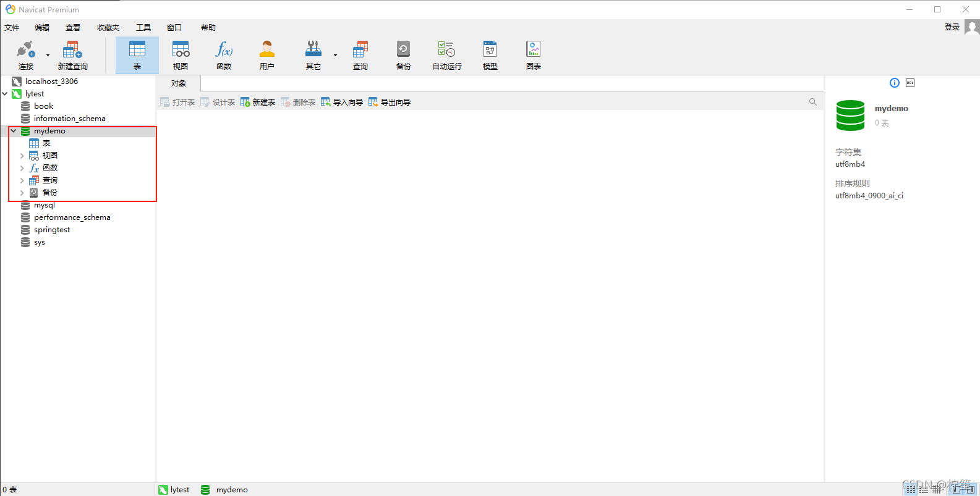Open the 帮助 menu

(208, 27)
